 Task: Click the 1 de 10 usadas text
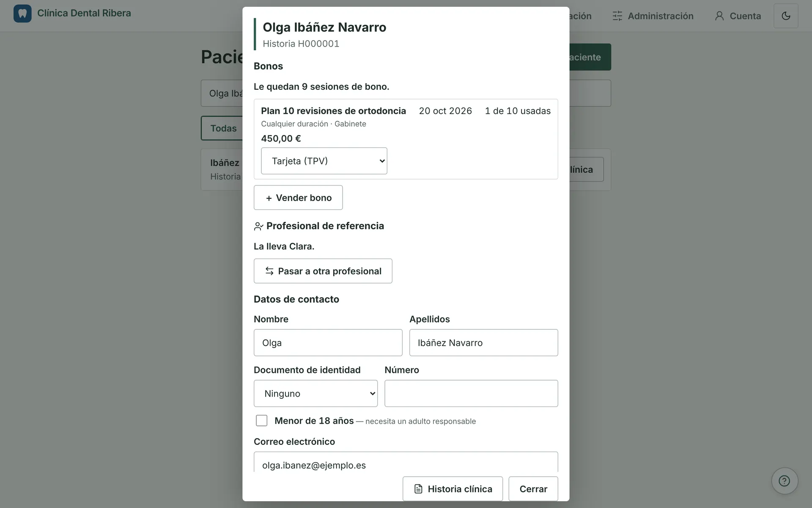pos(518,111)
